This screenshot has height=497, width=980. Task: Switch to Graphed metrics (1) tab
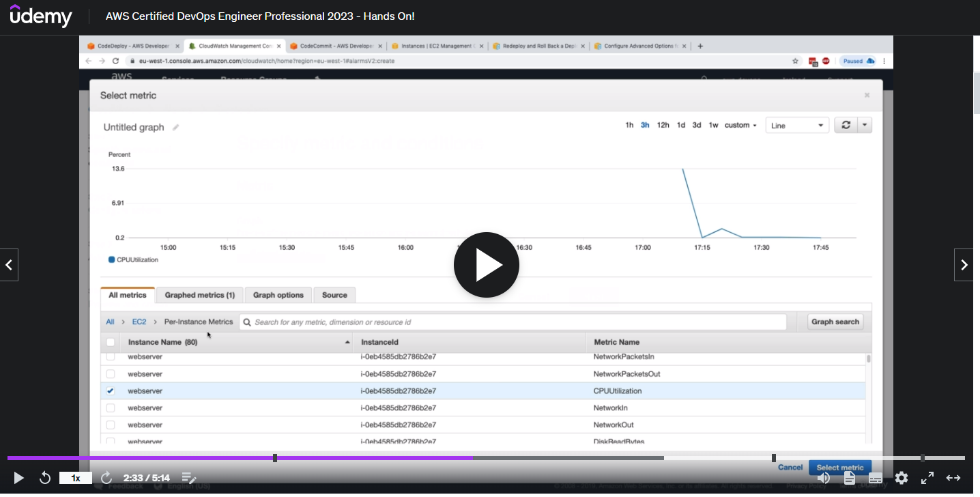[x=200, y=295]
